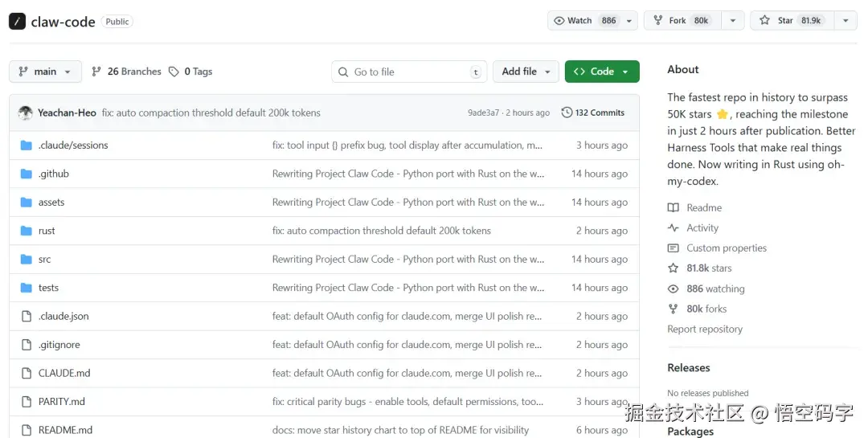Open the .claude/sessions folder name
Image resolution: width=868 pixels, height=438 pixels.
[x=73, y=145]
